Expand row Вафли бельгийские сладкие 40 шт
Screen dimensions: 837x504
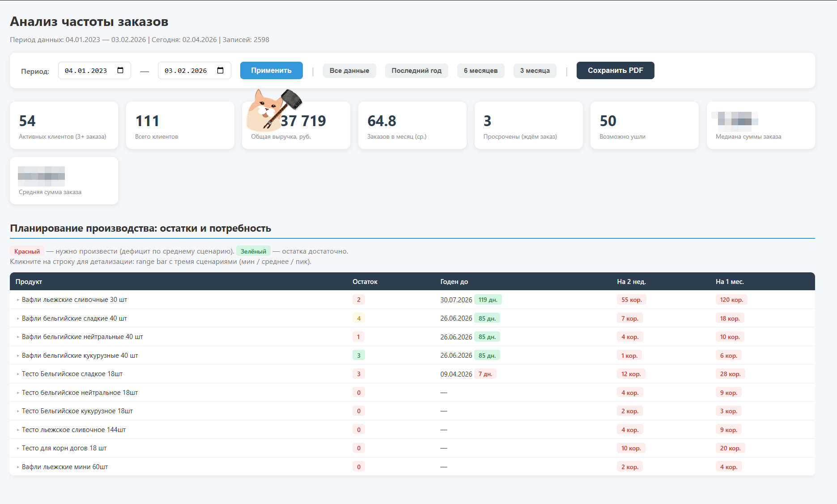412,318
